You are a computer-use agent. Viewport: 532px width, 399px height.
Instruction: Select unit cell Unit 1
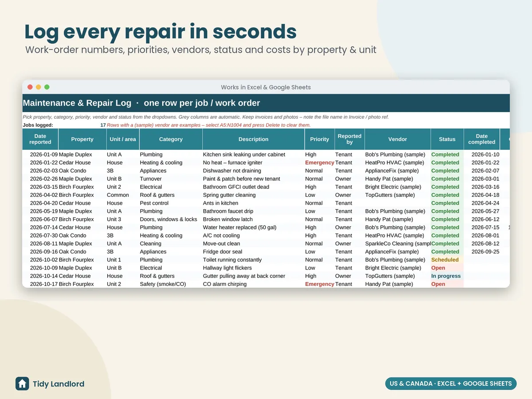click(123, 260)
